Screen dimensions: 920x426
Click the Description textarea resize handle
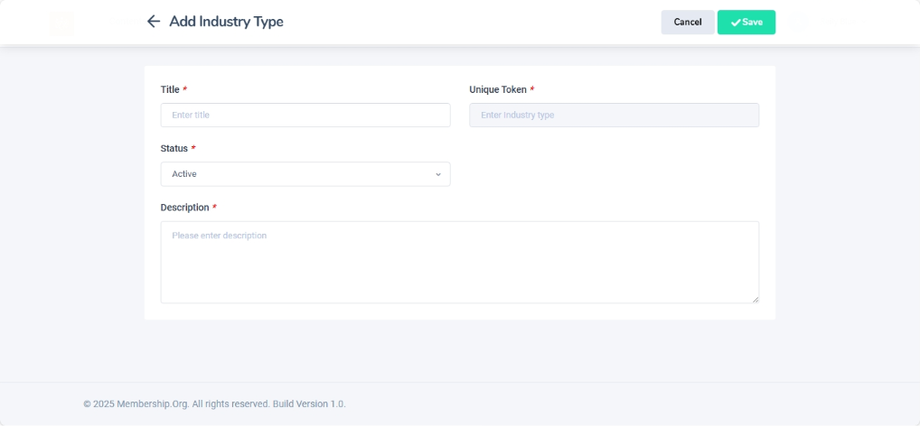coord(755,299)
